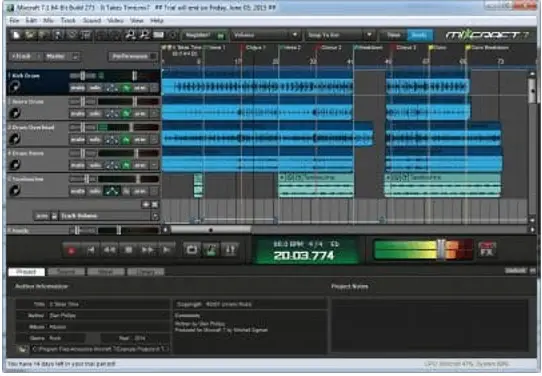Arm the Kick Drum track for recording
The width and height of the screenshot is (542, 376).
pos(140,88)
